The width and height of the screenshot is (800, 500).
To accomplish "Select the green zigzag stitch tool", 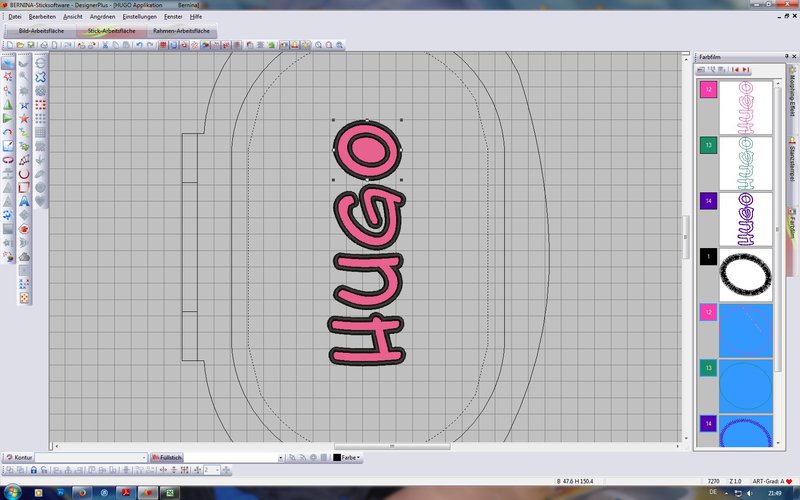I will [x=24, y=133].
